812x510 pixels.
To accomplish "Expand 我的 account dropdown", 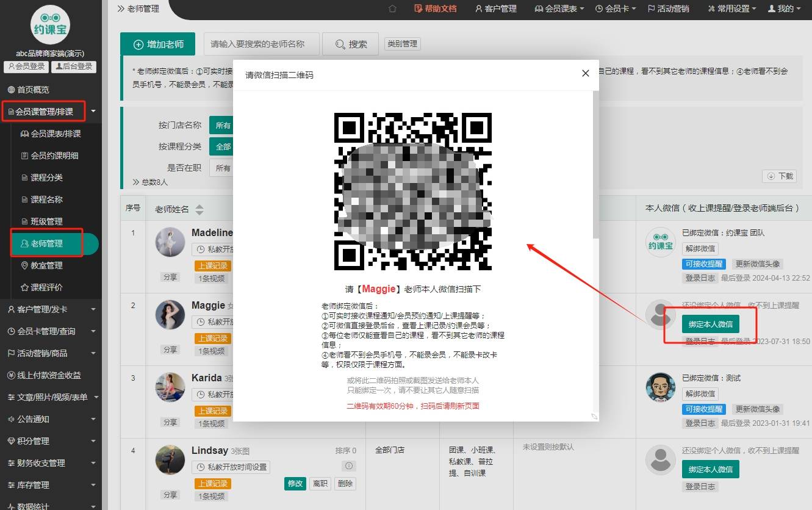I will click(785, 9).
